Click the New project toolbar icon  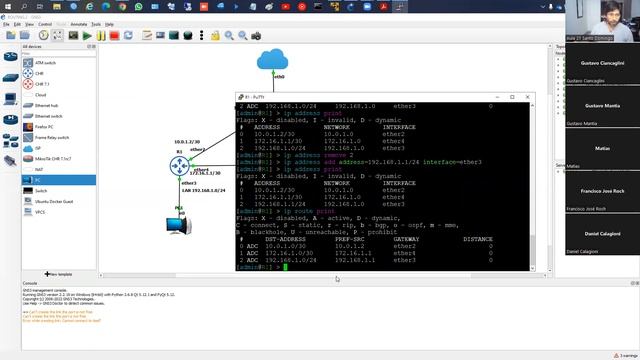11,36
